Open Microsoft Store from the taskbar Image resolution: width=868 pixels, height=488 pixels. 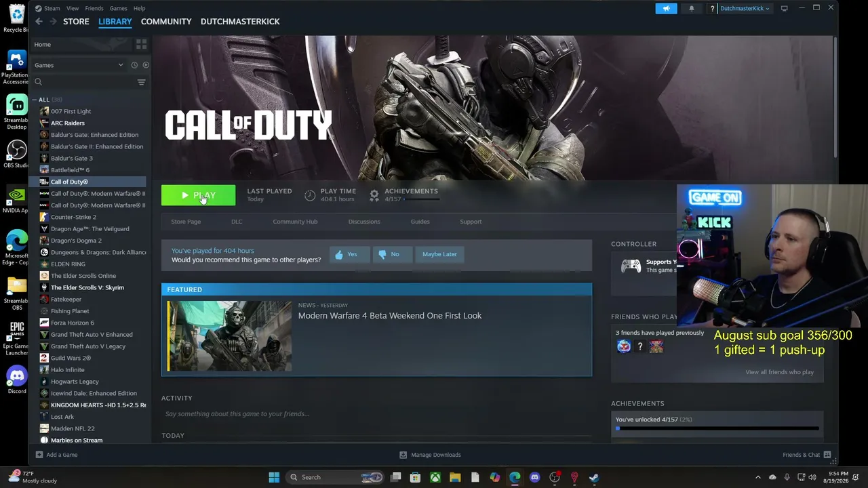[x=415, y=477]
